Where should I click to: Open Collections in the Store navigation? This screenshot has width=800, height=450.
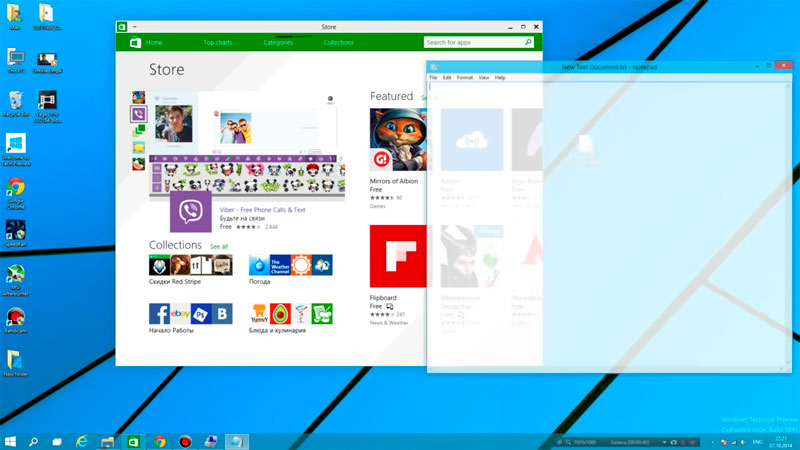(x=338, y=42)
